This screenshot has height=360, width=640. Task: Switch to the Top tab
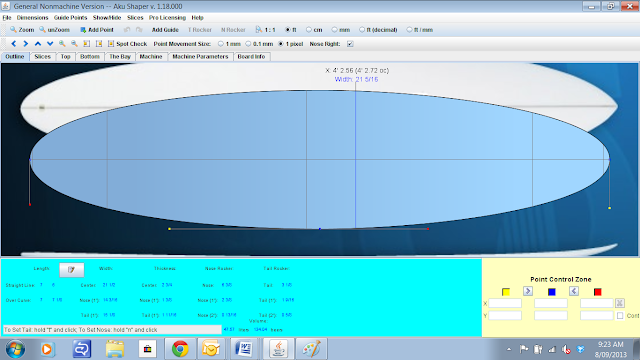click(x=66, y=57)
